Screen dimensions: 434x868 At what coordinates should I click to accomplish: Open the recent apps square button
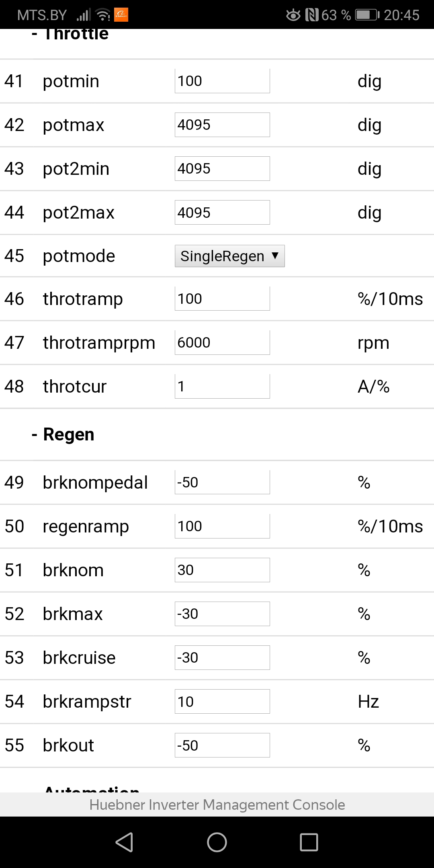[x=309, y=842]
